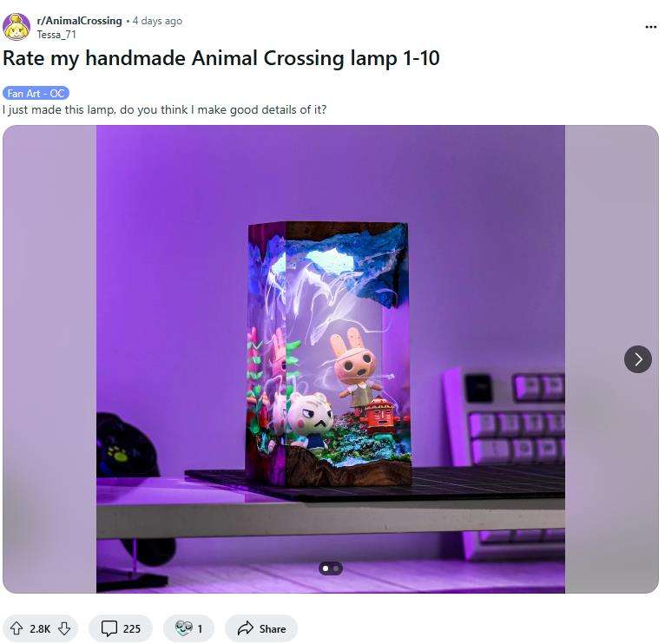Image resolution: width=665 pixels, height=644 pixels.
Task: Go to the next image in gallery
Action: point(638,359)
